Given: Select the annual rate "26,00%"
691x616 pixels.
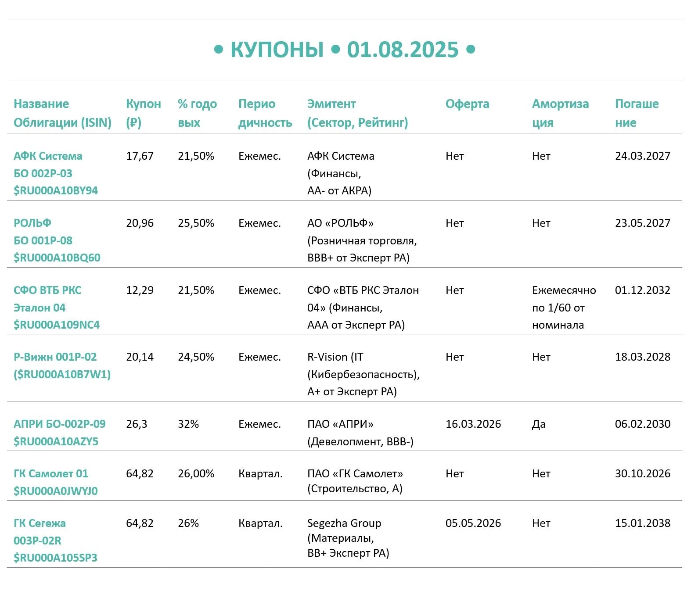Looking at the screenshot, I should pyautogui.click(x=196, y=474).
